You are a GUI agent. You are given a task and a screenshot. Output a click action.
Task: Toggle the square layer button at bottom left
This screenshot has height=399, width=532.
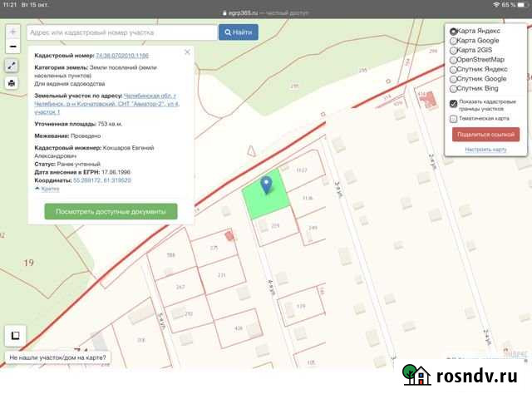point(15,336)
